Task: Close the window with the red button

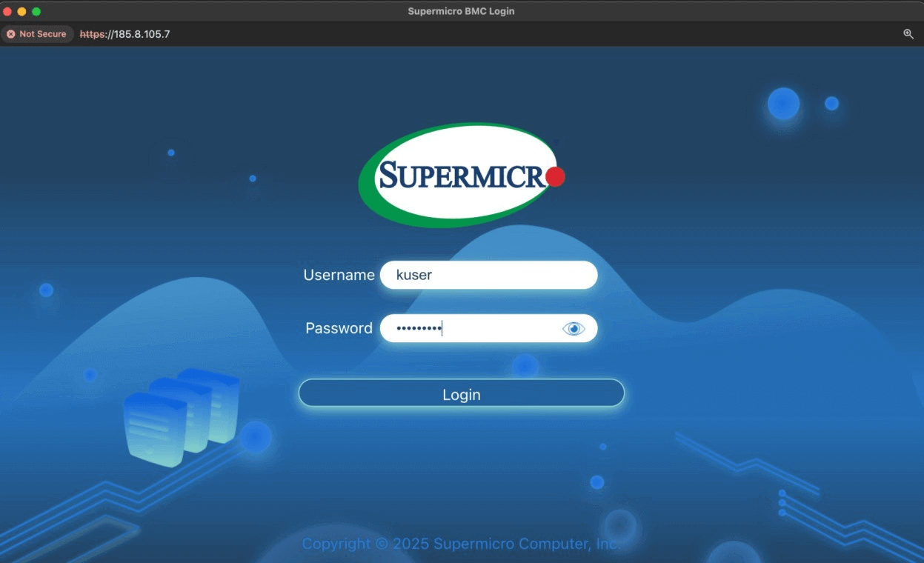Action: (7, 11)
